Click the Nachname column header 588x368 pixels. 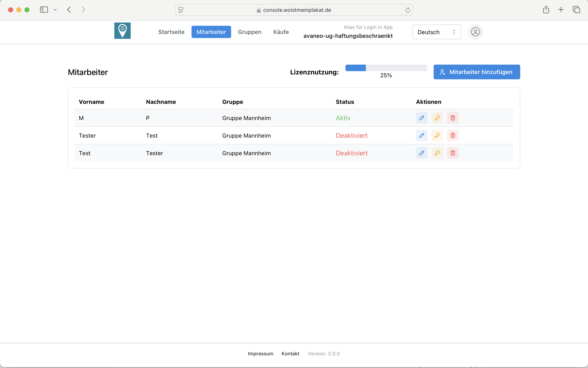point(161,102)
